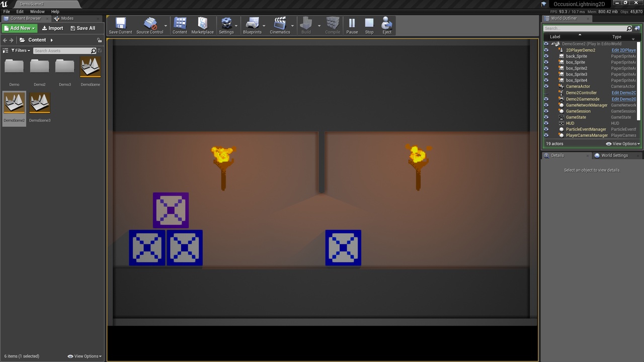Screen dimensions: 644x362
Task: Open Settings dropdown arrow
Action: point(236,26)
